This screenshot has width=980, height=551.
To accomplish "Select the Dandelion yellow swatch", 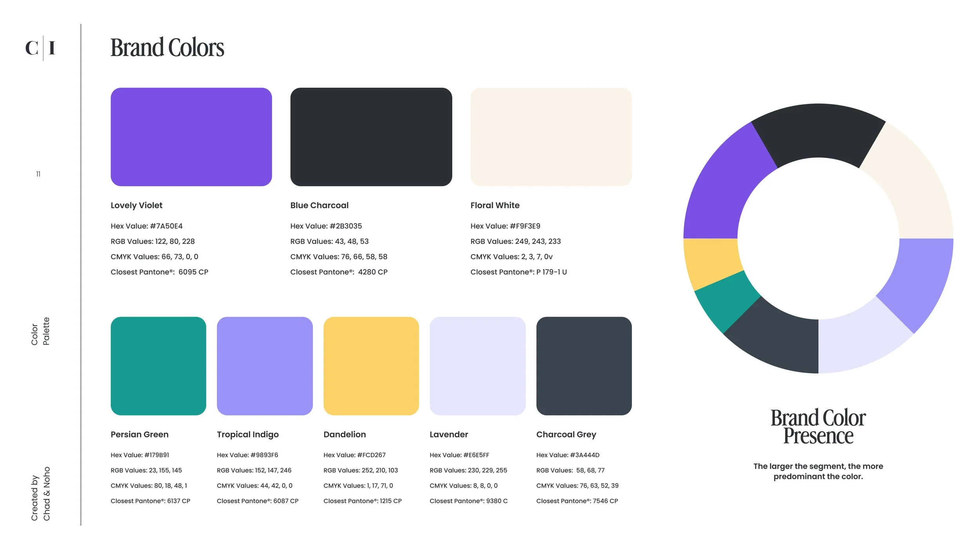I will (x=371, y=366).
